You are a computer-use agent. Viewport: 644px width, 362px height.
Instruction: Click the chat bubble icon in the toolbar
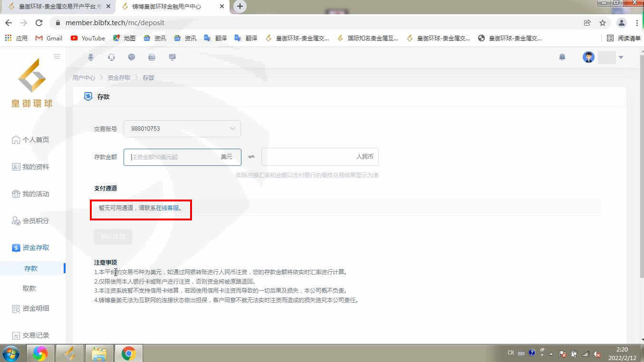coord(132,57)
